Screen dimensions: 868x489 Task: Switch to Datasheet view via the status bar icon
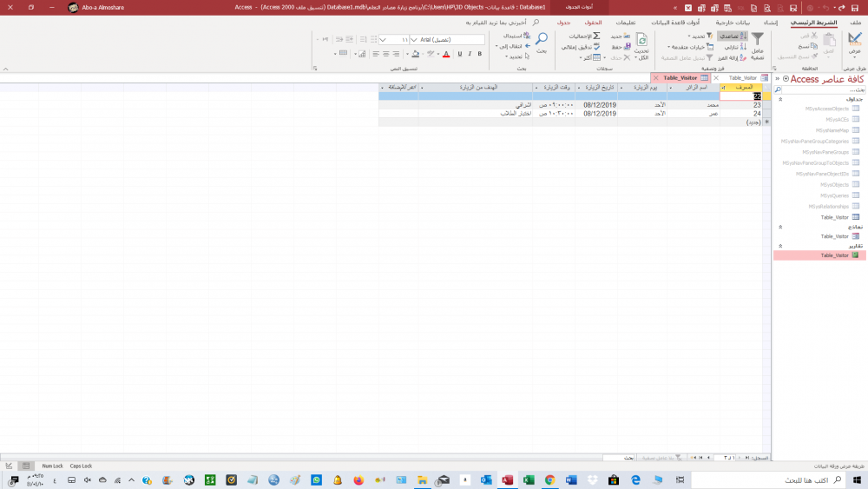26,466
